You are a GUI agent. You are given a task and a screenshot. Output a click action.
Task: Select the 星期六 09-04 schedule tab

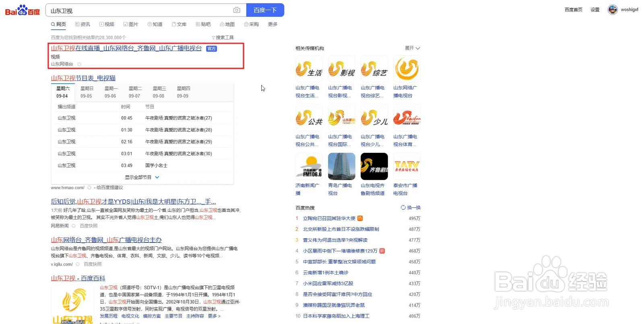coord(63,92)
